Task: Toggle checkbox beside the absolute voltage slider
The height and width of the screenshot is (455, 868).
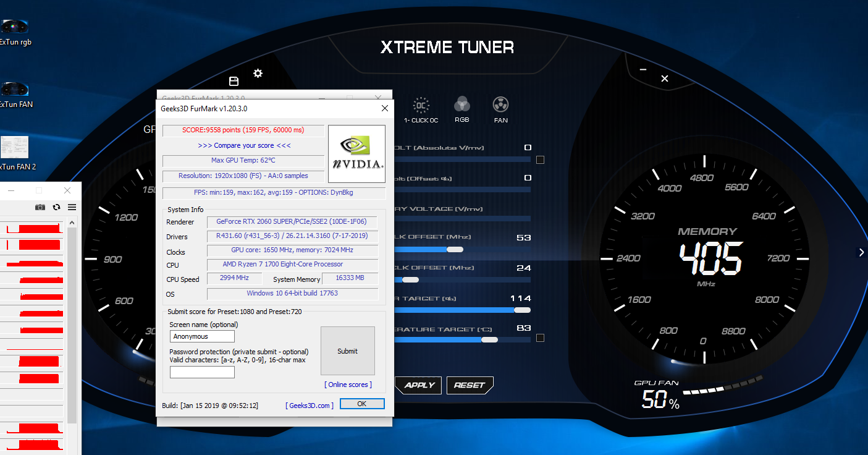Action: 541,160
